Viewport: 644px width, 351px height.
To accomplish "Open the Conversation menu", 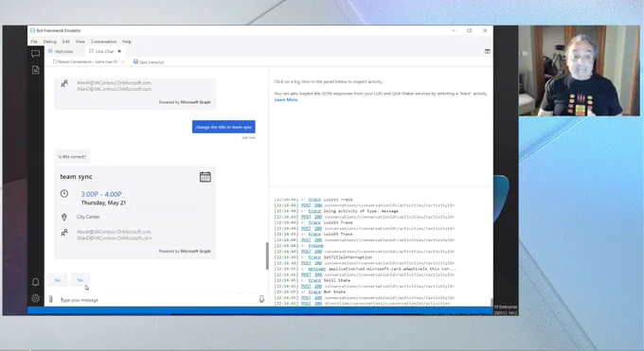I will click(103, 42).
